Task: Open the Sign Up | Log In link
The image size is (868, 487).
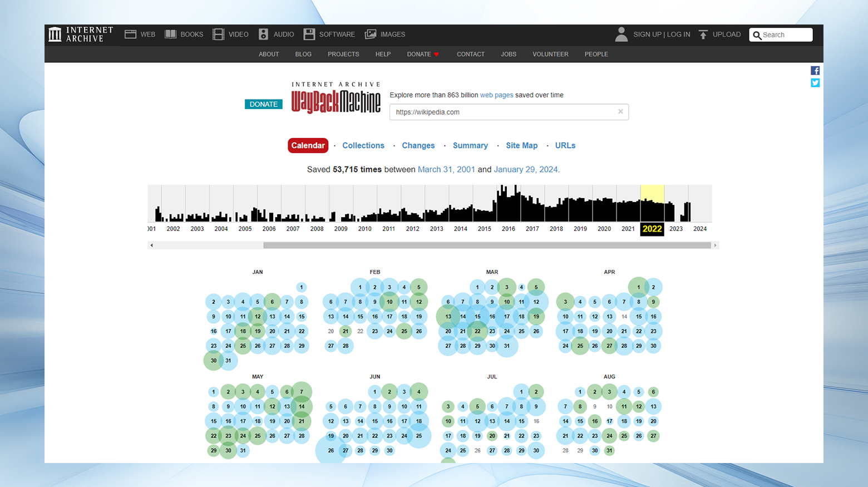Action: [x=662, y=35]
